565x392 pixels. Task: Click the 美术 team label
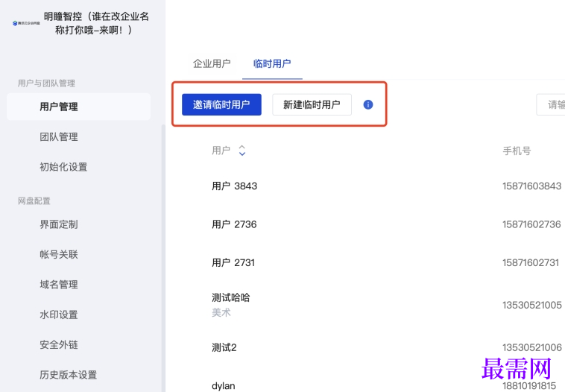(221, 312)
